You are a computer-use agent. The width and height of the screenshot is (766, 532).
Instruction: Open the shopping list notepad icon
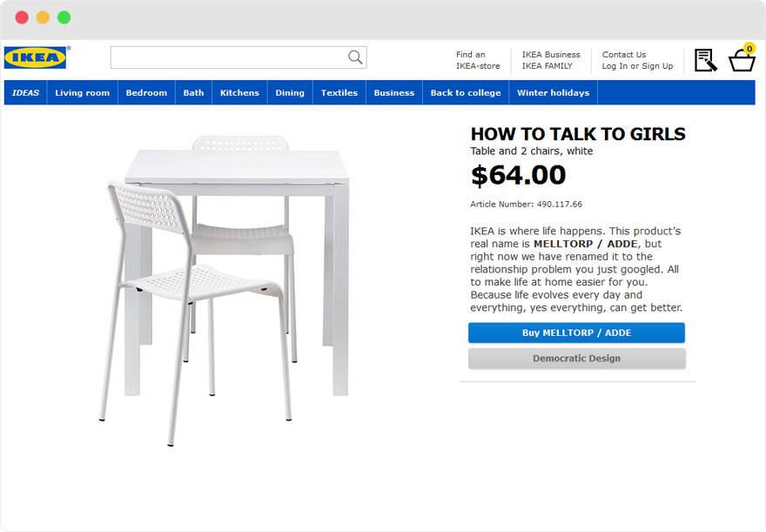click(x=705, y=58)
